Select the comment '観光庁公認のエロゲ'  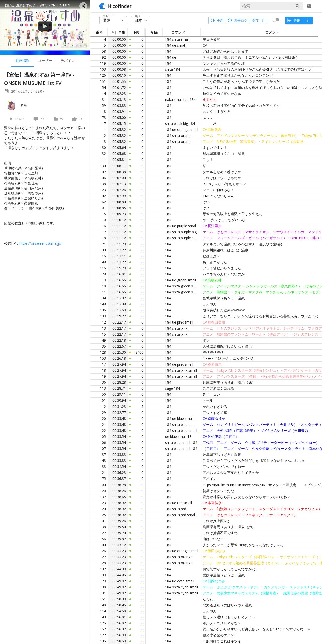tap(218, 635)
